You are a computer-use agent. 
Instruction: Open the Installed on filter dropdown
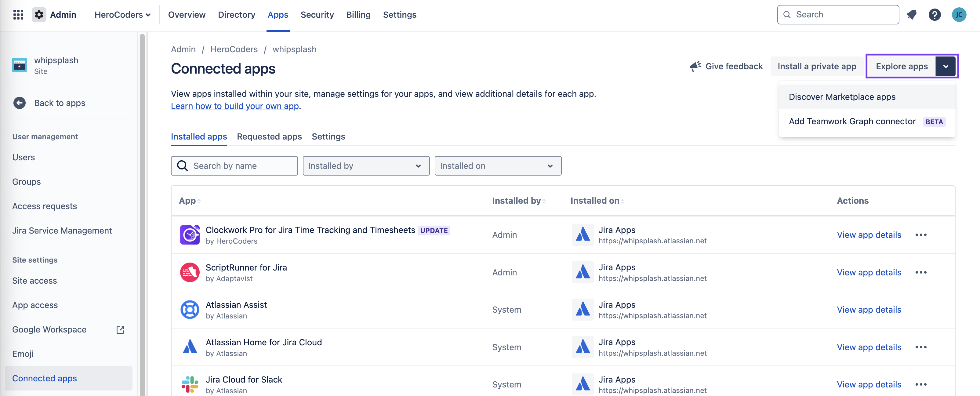(498, 166)
